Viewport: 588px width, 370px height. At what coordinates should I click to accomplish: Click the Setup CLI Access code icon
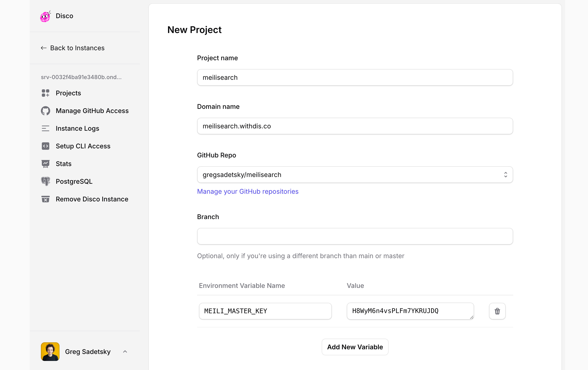pos(45,146)
